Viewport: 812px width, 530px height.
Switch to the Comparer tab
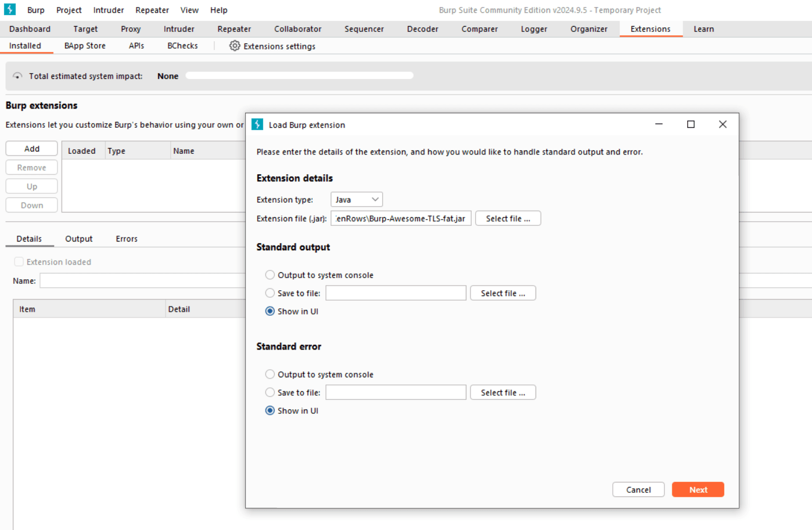[480, 29]
